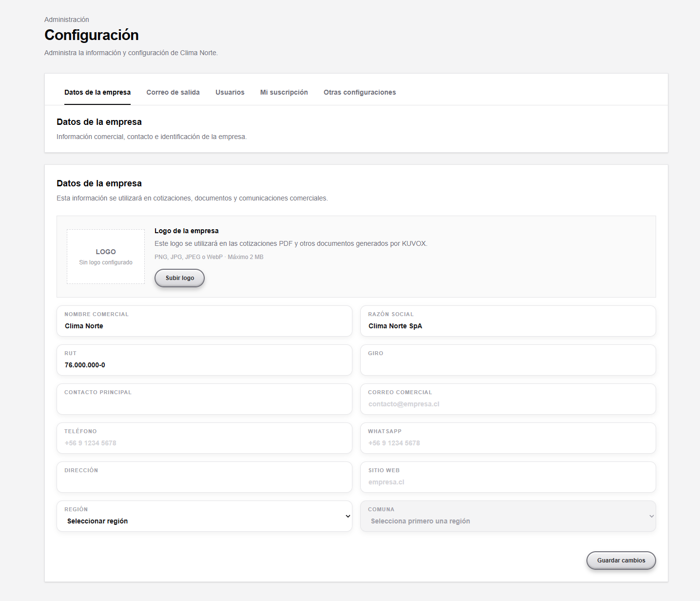Image resolution: width=700 pixels, height=601 pixels.
Task: Focus the Razón social field
Action: point(508,321)
